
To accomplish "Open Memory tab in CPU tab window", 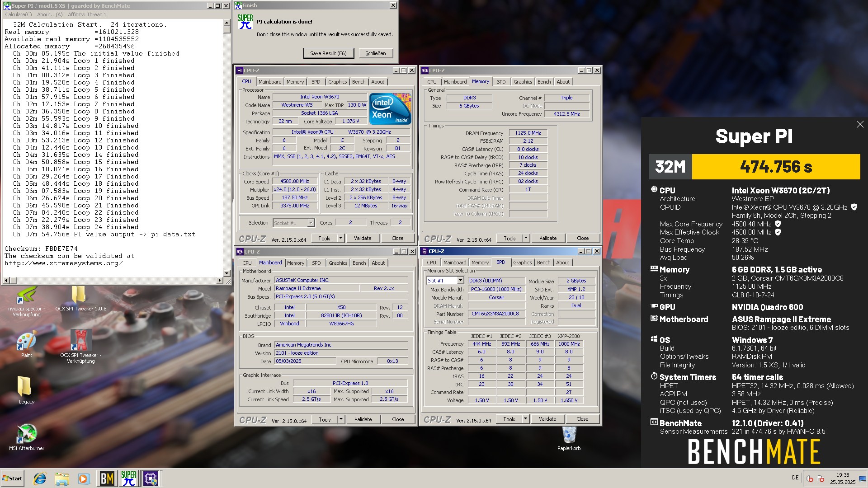I will click(x=295, y=82).
